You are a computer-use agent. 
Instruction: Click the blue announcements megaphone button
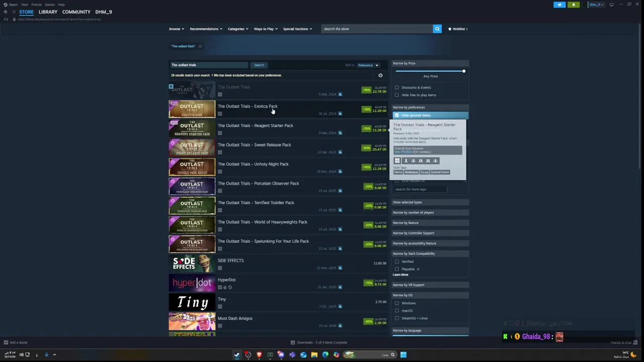click(559, 5)
